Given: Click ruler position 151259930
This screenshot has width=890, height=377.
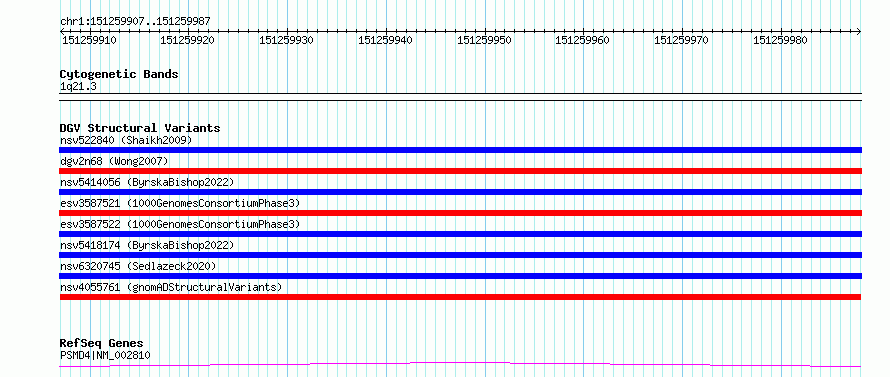Looking at the screenshot, I should pos(286,41).
